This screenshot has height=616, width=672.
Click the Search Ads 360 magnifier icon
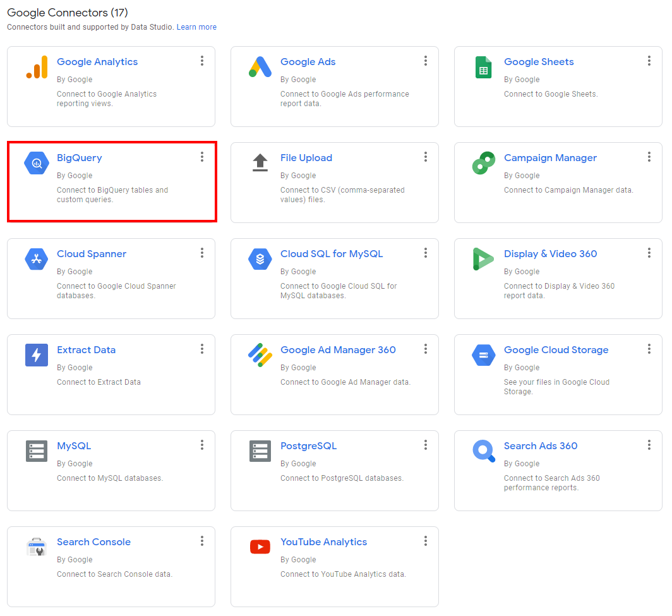point(484,451)
